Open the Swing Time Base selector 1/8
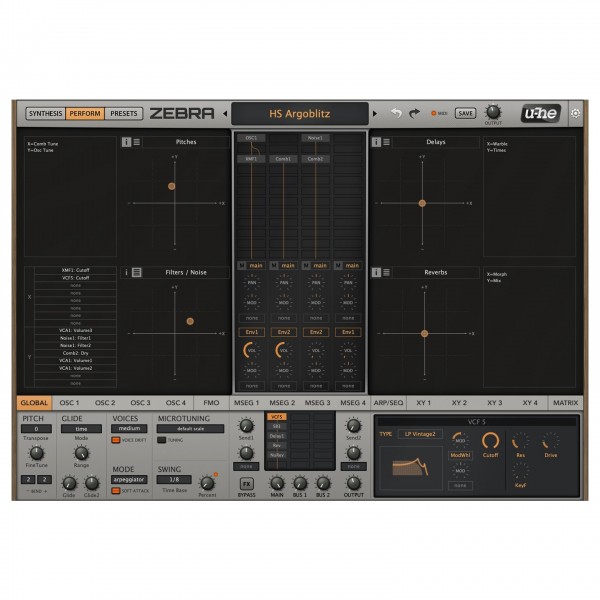The height and width of the screenshot is (600, 600). [x=174, y=479]
